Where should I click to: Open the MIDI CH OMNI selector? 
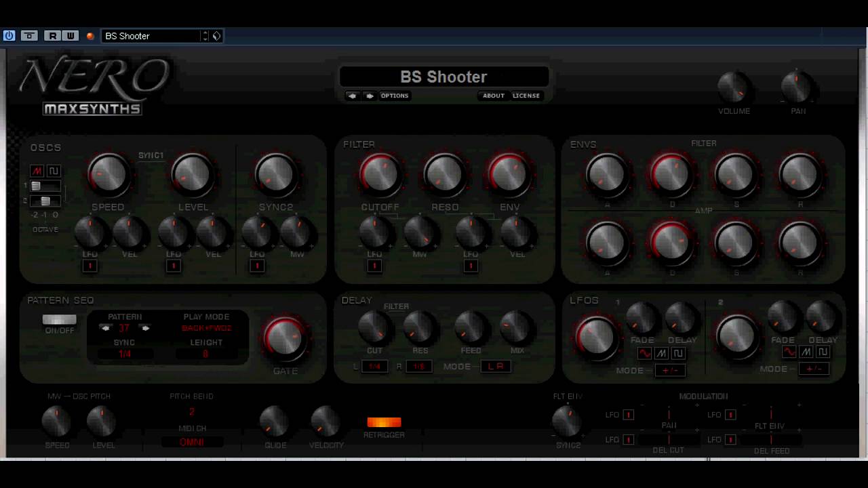tap(192, 443)
